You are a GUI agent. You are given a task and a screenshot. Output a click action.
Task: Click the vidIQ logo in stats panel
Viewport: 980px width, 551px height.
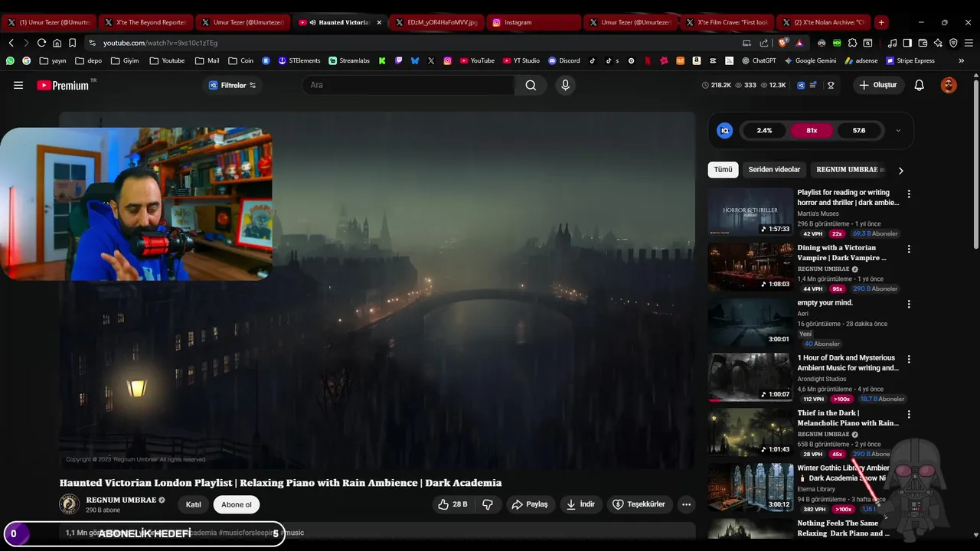pos(724,131)
